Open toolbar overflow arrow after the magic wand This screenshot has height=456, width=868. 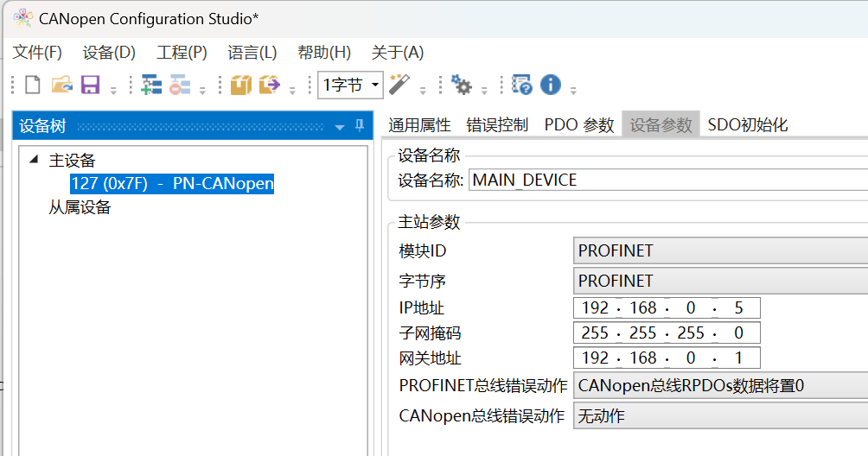click(x=423, y=91)
